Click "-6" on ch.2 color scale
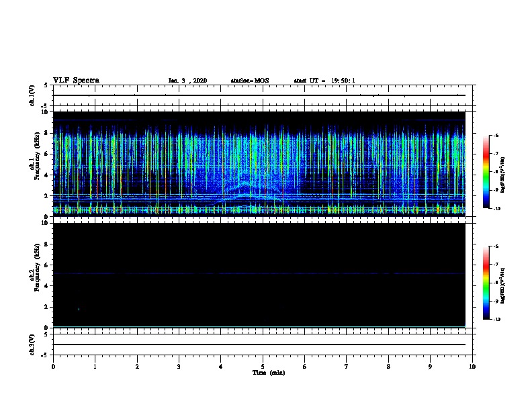Viewport: 532px width, 411px height. point(496,246)
